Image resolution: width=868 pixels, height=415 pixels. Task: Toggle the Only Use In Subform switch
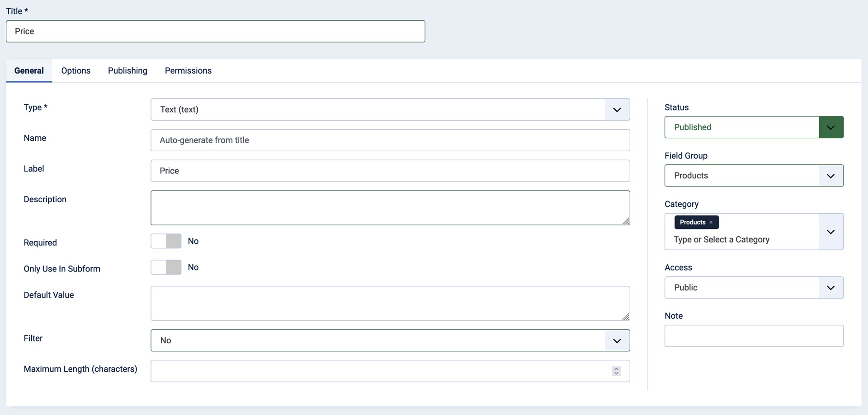point(166,267)
